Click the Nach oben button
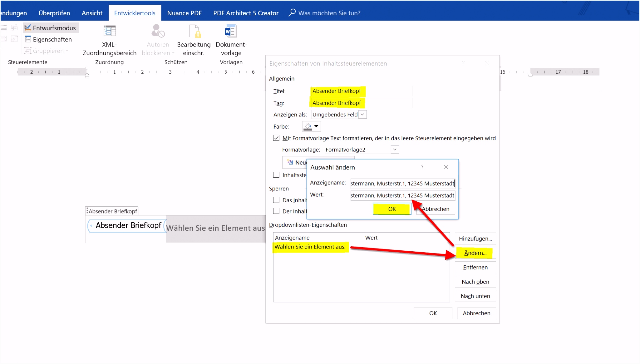The height and width of the screenshot is (364, 640). point(475,282)
